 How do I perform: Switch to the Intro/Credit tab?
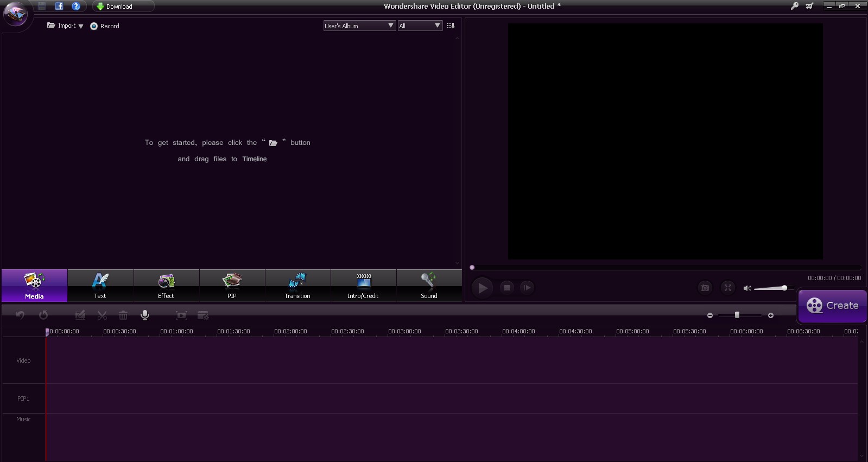(x=363, y=286)
